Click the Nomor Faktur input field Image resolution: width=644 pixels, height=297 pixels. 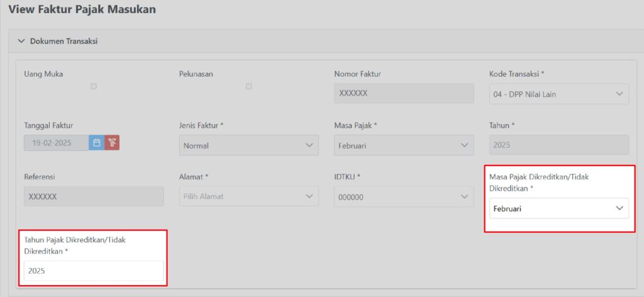click(404, 93)
